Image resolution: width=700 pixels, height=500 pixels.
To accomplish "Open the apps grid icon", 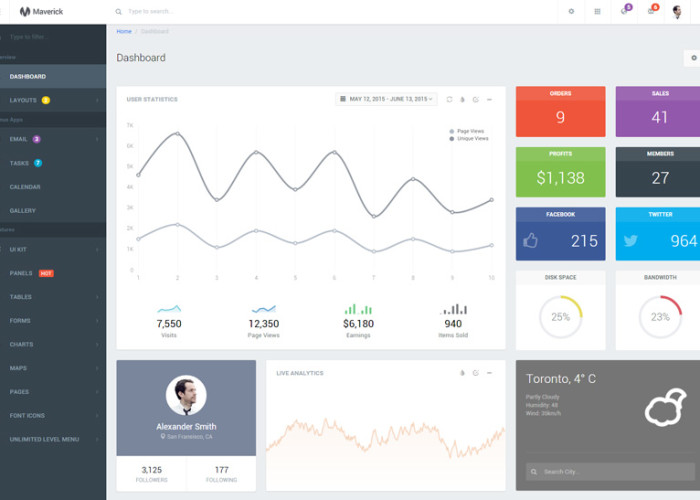I will point(597,12).
